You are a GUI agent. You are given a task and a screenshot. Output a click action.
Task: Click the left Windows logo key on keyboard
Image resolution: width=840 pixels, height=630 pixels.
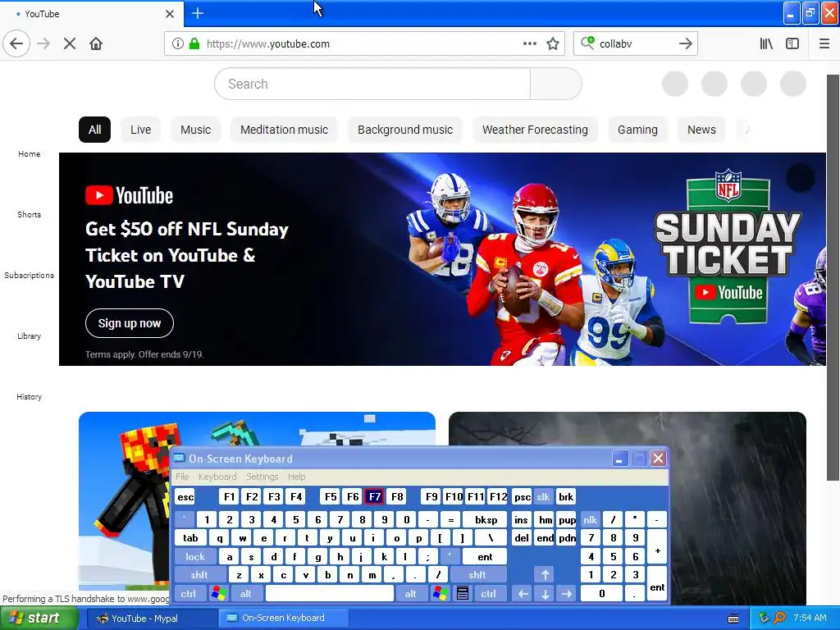218,594
